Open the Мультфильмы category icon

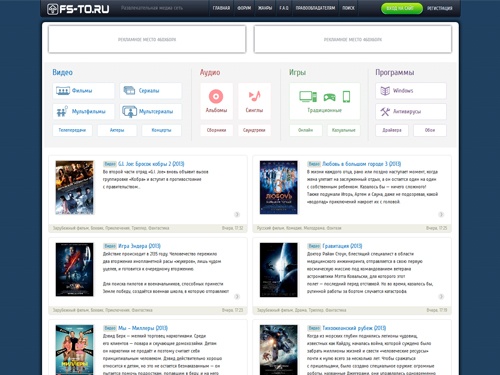tap(62, 111)
